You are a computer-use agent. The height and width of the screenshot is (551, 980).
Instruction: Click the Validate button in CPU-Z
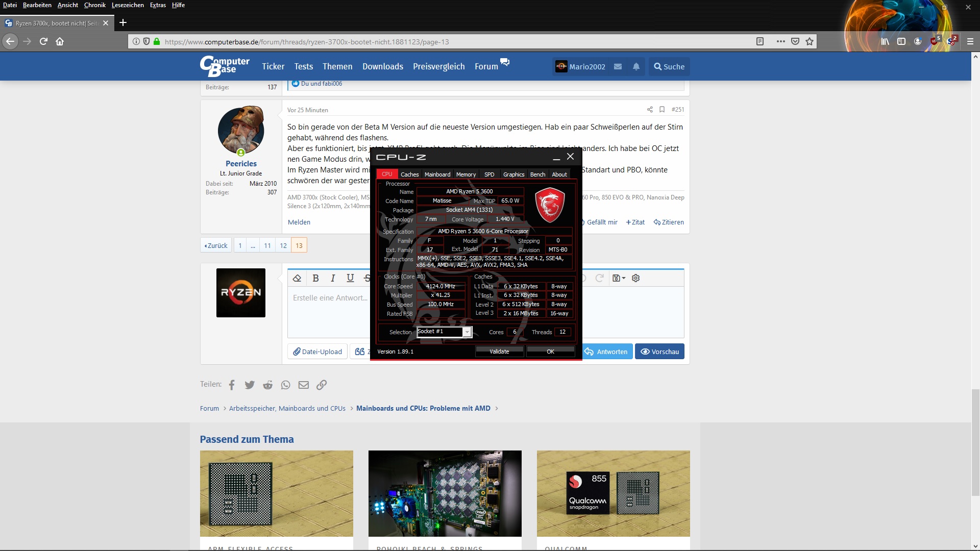tap(499, 352)
